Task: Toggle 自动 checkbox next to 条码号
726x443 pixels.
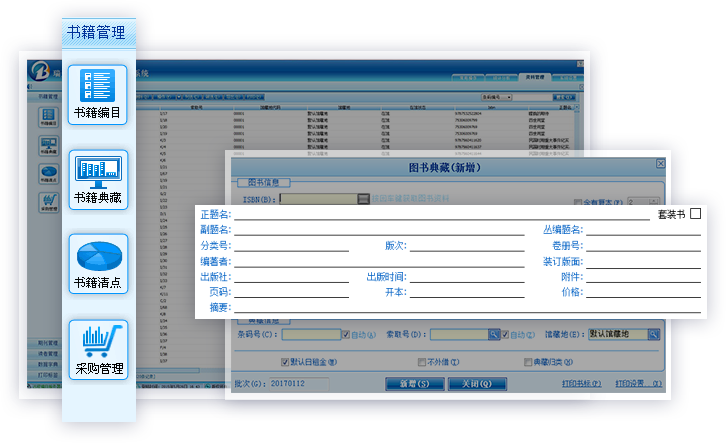Action: click(x=346, y=334)
